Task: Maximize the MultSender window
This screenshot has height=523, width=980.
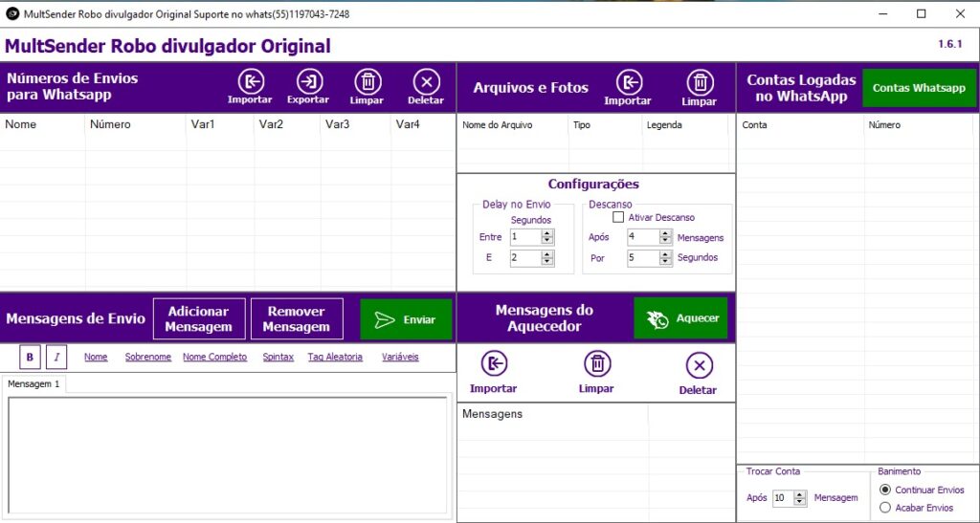Action: (x=922, y=13)
